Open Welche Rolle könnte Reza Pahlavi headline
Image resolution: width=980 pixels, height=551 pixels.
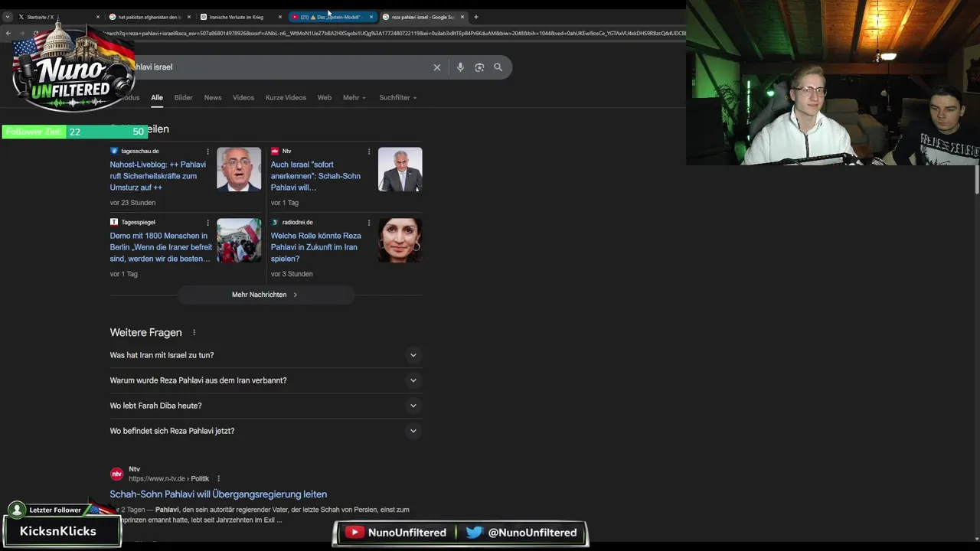[315, 247]
